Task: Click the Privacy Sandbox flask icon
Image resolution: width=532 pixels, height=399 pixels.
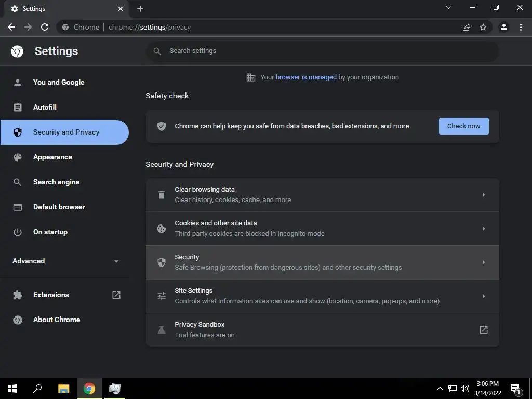Action: (162, 330)
